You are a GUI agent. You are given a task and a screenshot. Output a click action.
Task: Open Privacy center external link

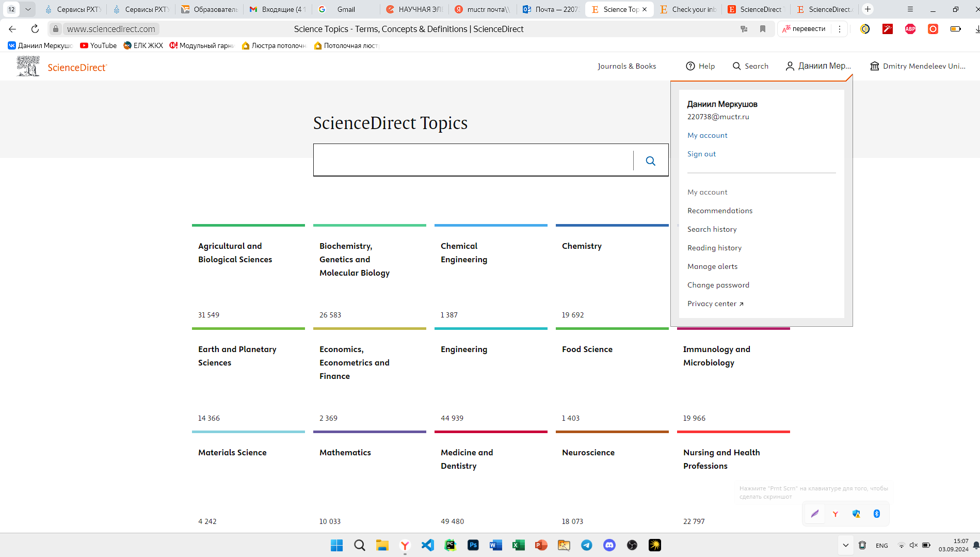point(715,304)
